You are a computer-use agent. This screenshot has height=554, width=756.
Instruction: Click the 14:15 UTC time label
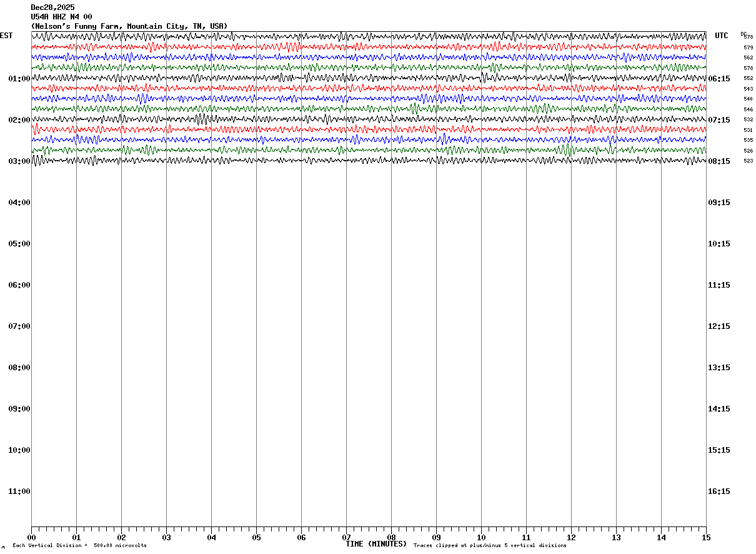pyautogui.click(x=719, y=409)
